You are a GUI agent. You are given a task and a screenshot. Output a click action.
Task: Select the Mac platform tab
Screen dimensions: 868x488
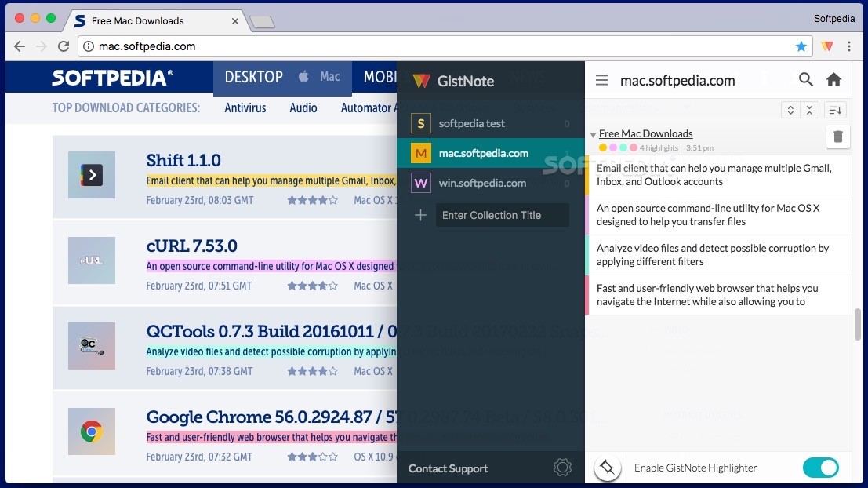[x=320, y=77]
